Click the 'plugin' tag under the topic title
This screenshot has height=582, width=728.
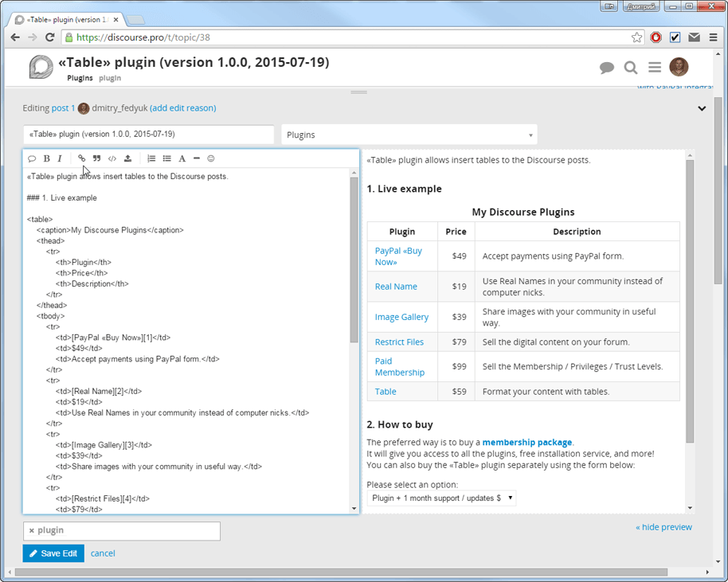click(110, 78)
